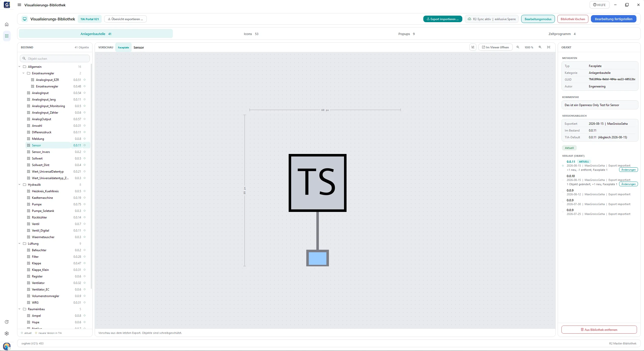644x351 pixels.
Task: Collapse the Raumeinbau folder
Action: [20, 309]
